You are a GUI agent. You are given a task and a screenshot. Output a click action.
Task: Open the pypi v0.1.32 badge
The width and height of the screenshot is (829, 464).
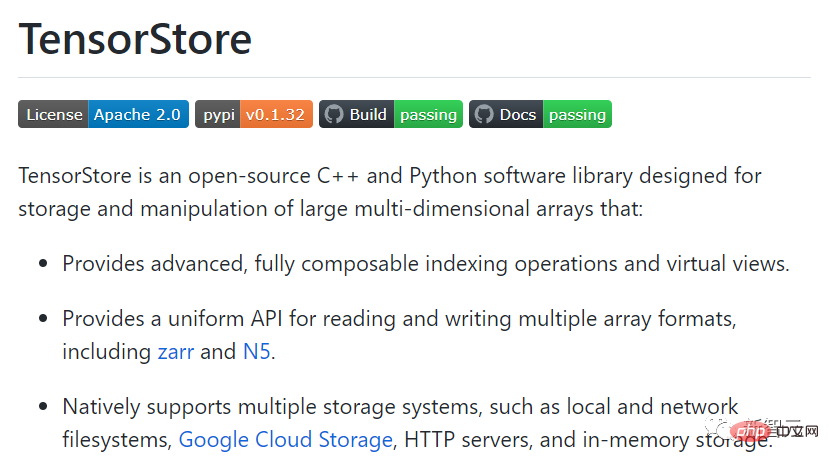click(x=254, y=114)
